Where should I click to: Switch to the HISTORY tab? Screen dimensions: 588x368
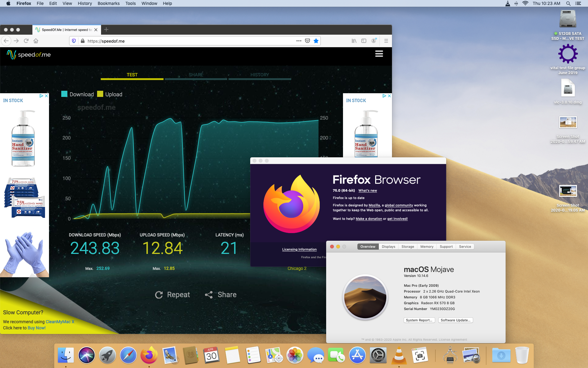[259, 75]
